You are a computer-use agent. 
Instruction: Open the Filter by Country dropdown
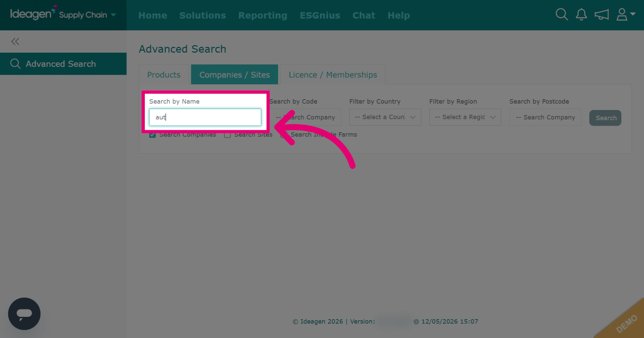tap(385, 117)
